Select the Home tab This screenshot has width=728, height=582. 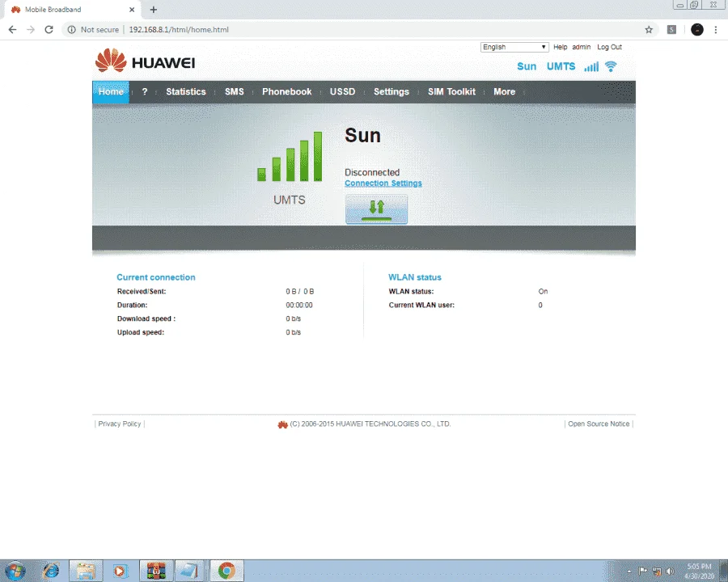(111, 92)
